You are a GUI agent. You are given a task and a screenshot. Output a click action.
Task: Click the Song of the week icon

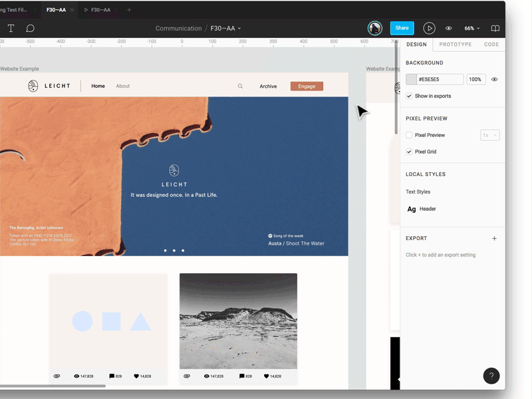[271, 236]
